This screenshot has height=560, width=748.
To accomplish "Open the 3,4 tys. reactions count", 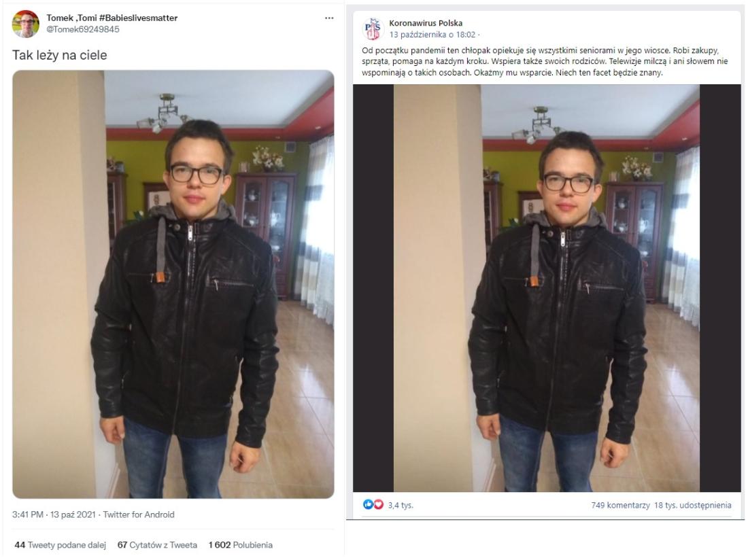I will pyautogui.click(x=401, y=505).
